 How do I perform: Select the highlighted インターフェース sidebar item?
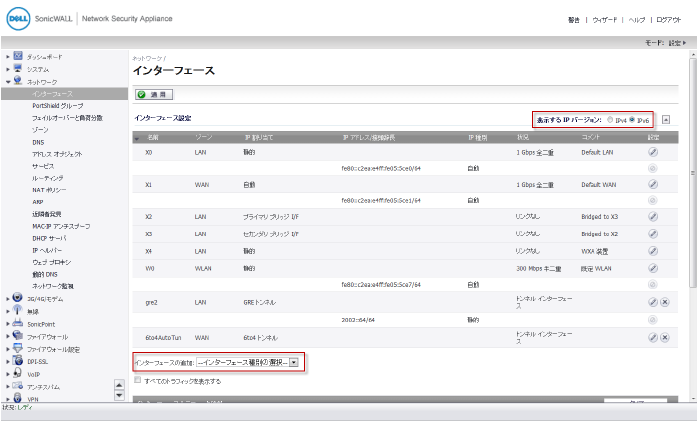point(64,94)
